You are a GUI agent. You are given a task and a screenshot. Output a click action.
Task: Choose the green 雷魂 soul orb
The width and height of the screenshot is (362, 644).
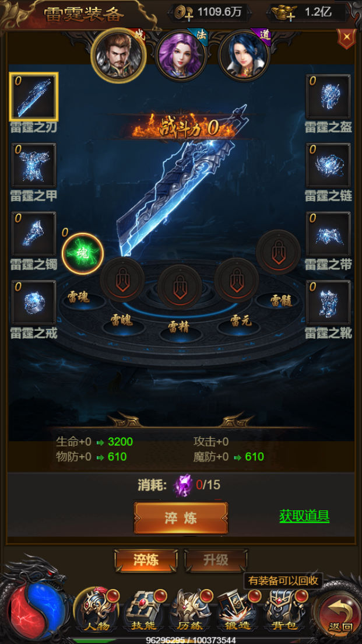click(83, 253)
